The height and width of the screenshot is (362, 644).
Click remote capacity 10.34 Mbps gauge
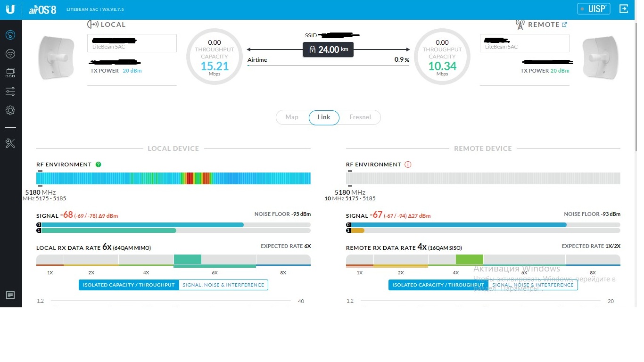442,57
